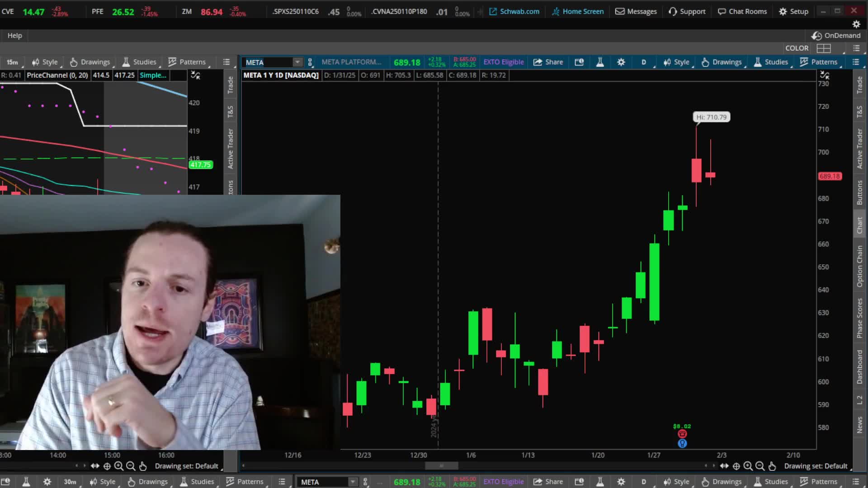Image resolution: width=868 pixels, height=488 pixels.
Task: Share the META chart
Action: (x=548, y=62)
